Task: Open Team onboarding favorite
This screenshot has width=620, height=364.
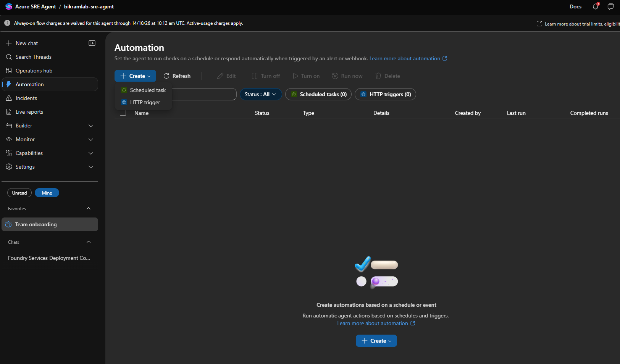Action: pos(50,224)
